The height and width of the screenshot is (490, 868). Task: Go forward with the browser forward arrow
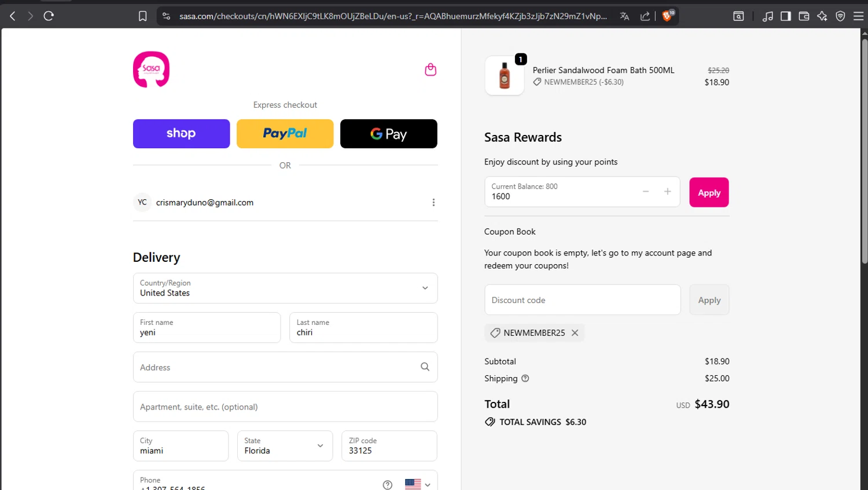tap(31, 16)
